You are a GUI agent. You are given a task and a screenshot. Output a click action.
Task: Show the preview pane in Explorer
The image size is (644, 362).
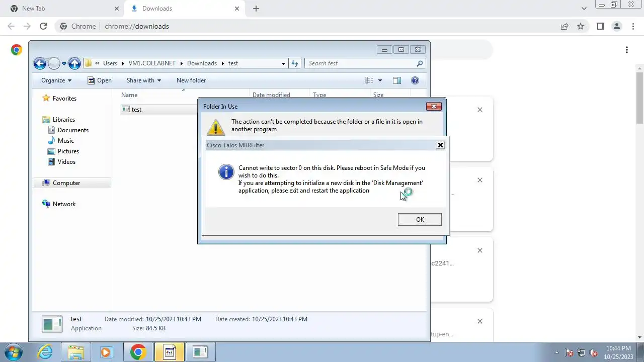coord(397,80)
